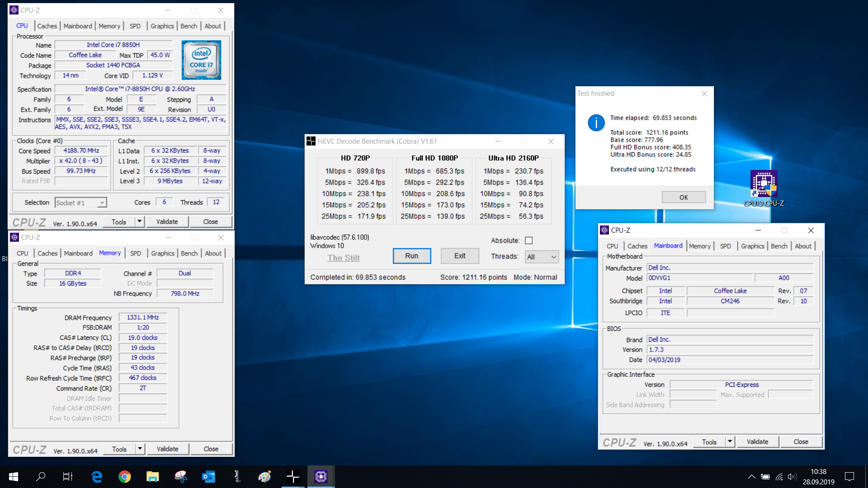Open Outlook from taskbar

tap(209, 476)
